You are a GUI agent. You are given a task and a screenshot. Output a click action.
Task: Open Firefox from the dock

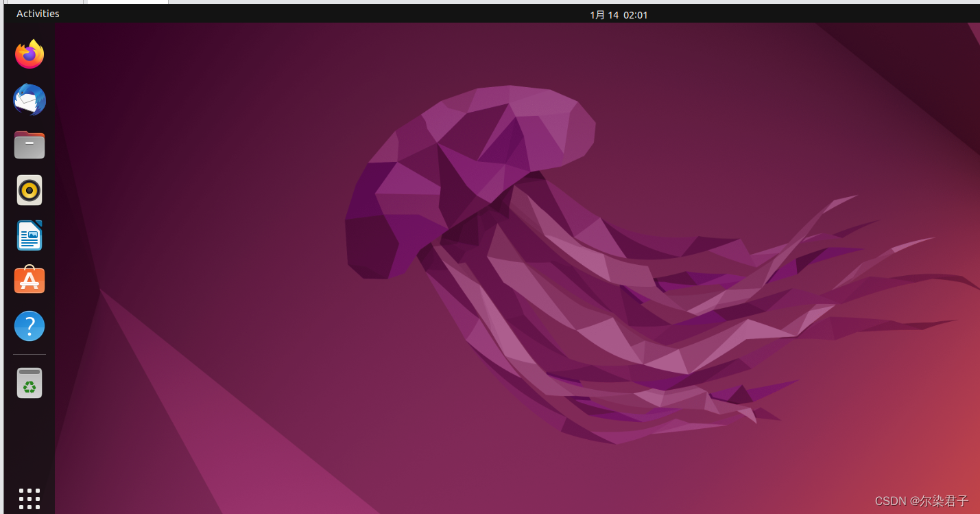click(29, 54)
